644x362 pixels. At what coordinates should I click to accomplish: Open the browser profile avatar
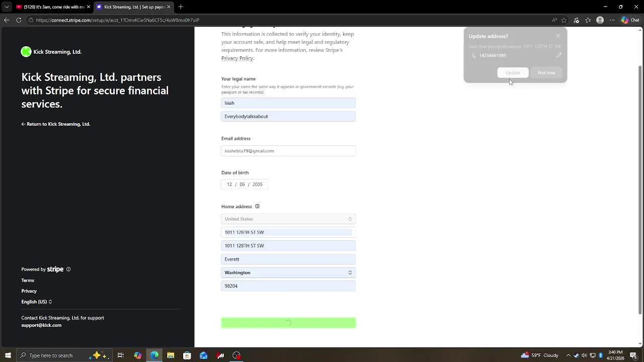pyautogui.click(x=600, y=20)
